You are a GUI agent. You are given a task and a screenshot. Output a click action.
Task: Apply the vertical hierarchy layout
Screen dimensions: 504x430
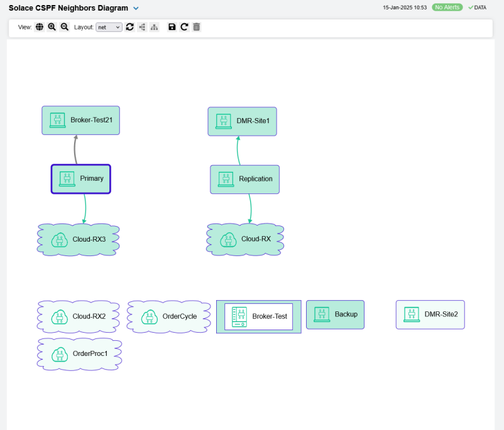click(154, 28)
